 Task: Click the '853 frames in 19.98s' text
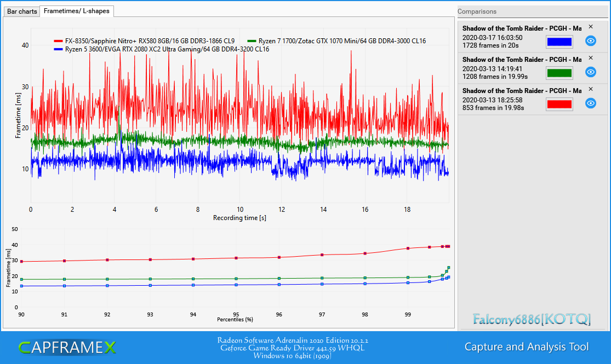(493, 108)
